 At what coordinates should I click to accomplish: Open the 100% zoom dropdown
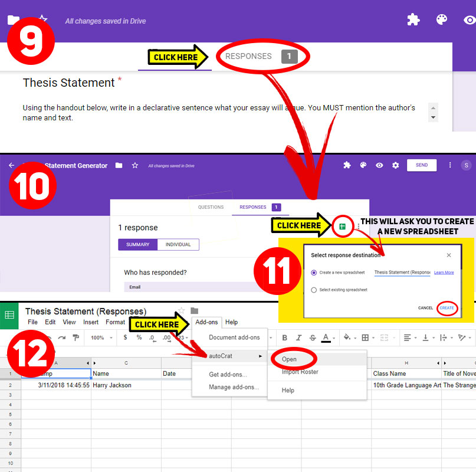point(101,337)
